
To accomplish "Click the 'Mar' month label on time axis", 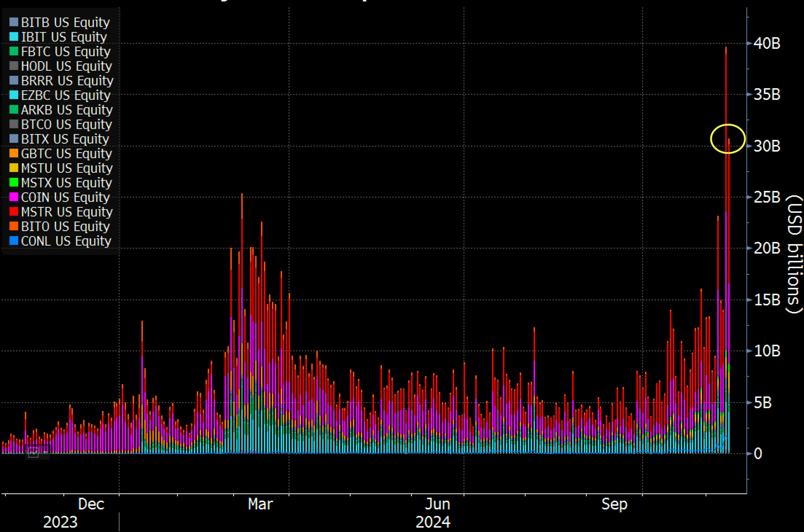I will pos(260,504).
